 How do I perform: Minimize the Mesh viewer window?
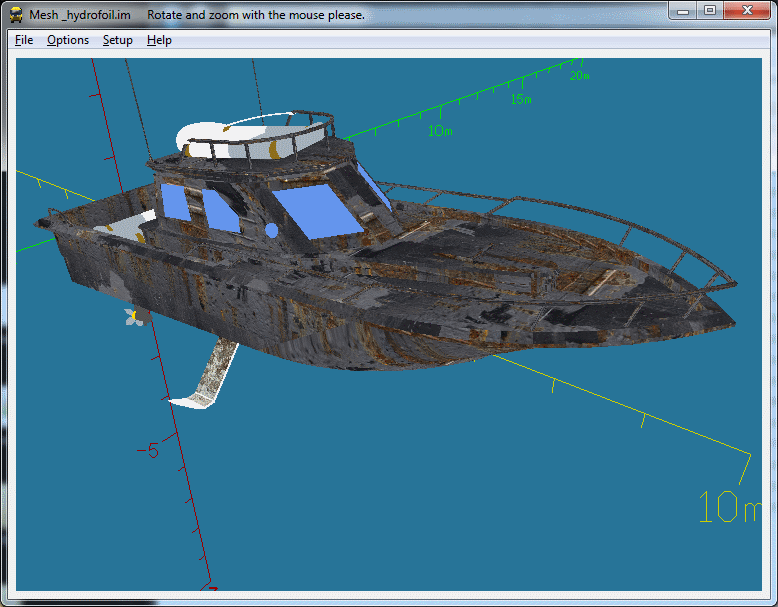[684, 11]
